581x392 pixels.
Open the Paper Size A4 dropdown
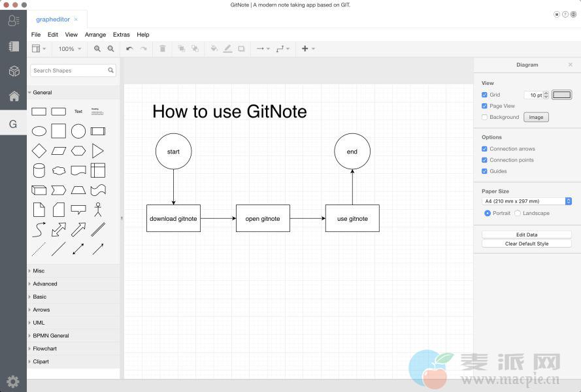tap(527, 201)
